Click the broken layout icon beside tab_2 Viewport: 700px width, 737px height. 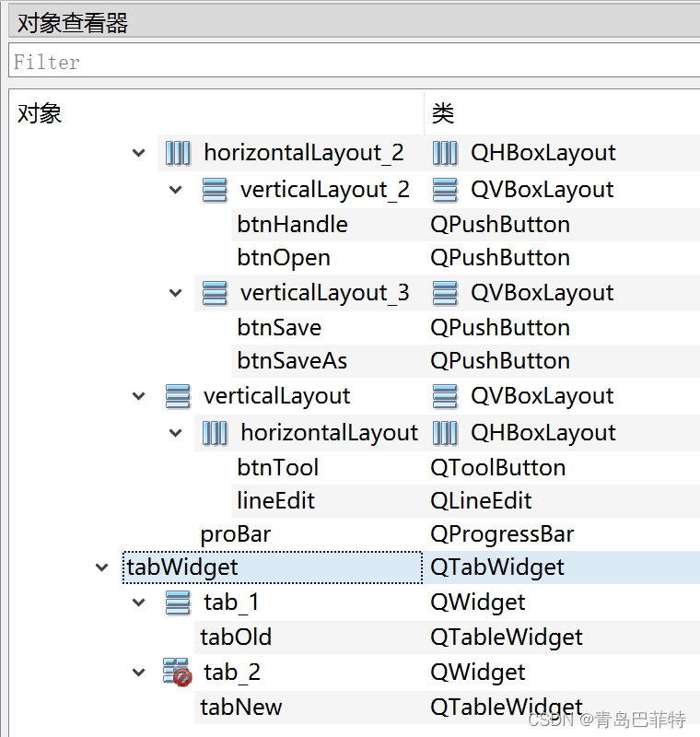point(178,672)
